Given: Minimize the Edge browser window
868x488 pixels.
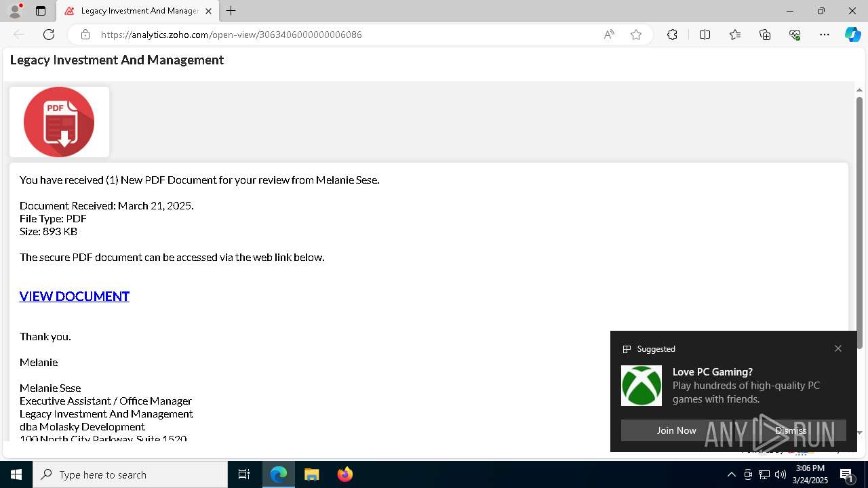Looking at the screenshot, I should point(790,11).
